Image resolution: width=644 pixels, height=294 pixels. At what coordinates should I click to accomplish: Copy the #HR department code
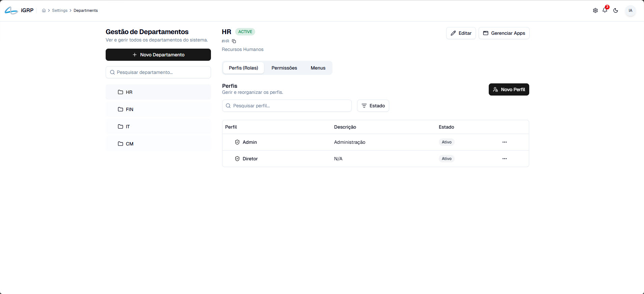234,41
